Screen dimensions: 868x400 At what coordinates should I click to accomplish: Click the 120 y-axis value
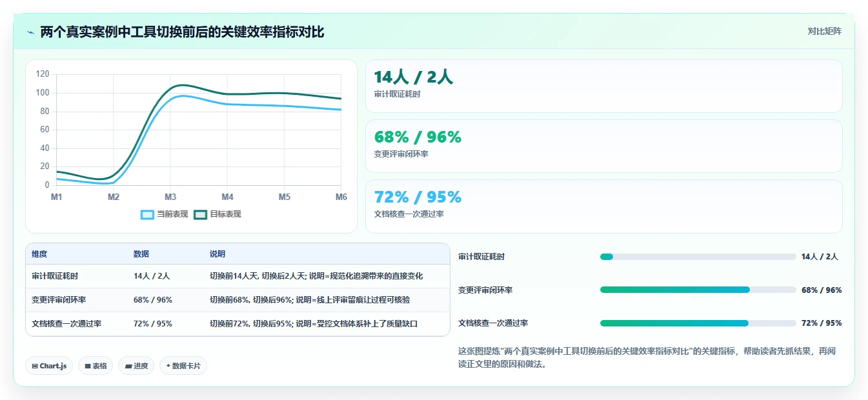(43, 74)
